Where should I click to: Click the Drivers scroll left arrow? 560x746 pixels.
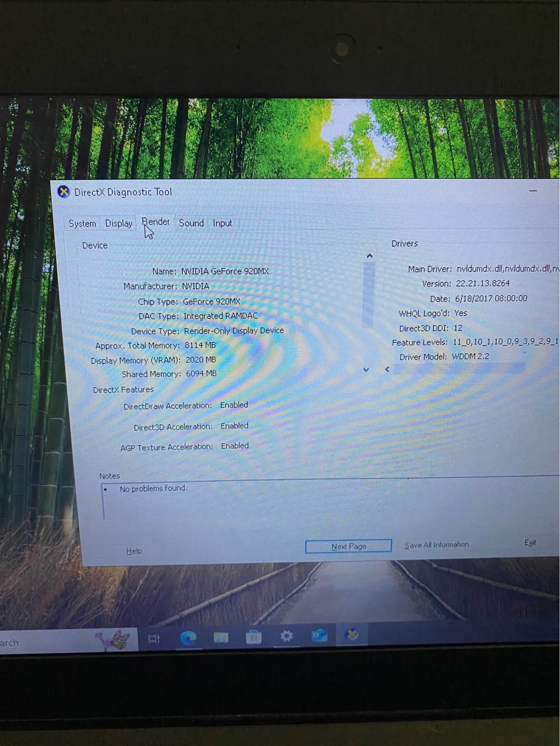click(387, 369)
